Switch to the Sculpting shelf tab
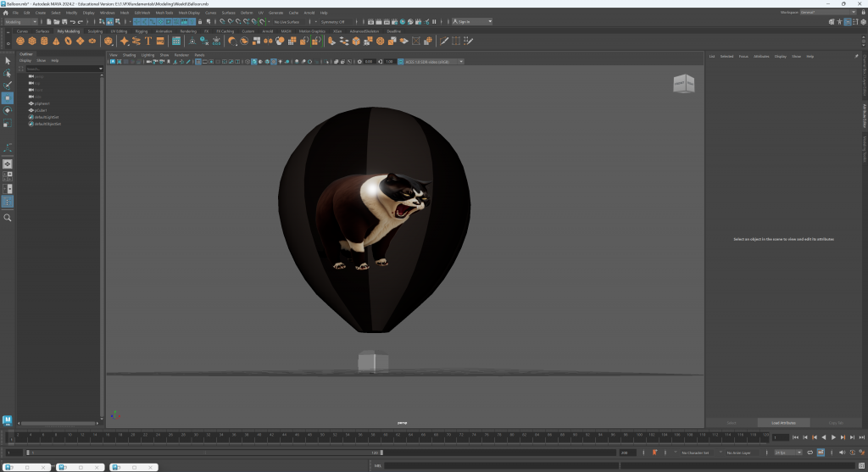 [x=95, y=31]
